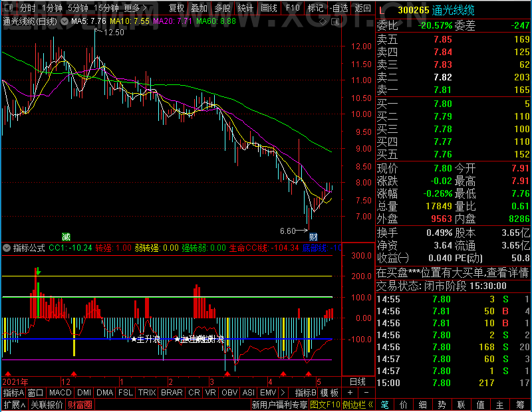Image resolution: width=532 pixels, height=412 pixels.
Task: Open the 复权 adjustment menu
Action: pos(176,8)
